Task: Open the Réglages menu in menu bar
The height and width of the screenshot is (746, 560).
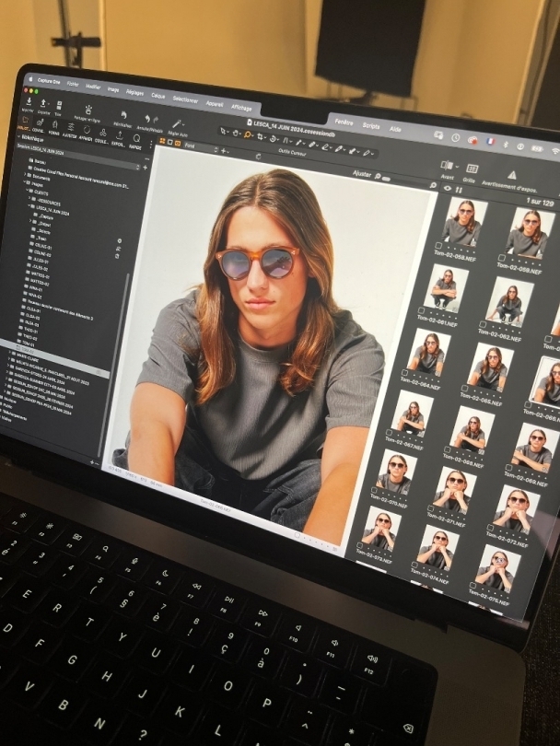Action: (x=134, y=92)
